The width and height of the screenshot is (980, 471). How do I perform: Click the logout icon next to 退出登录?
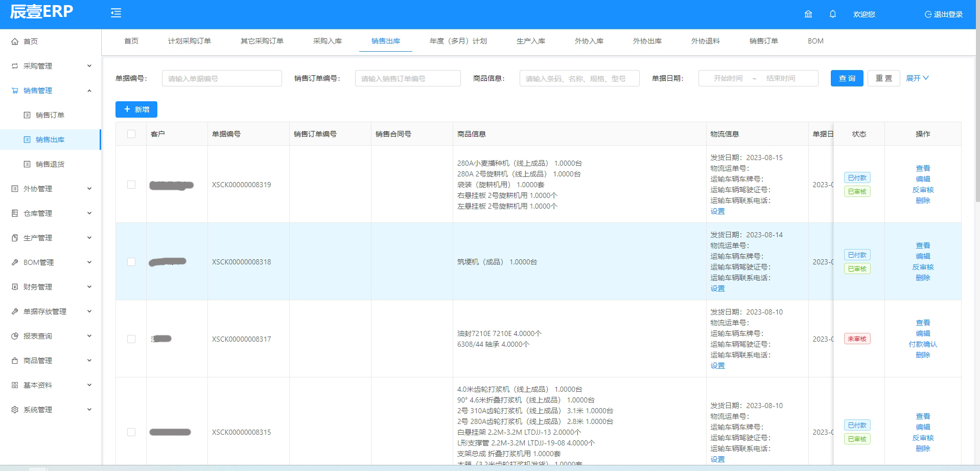tap(928, 14)
